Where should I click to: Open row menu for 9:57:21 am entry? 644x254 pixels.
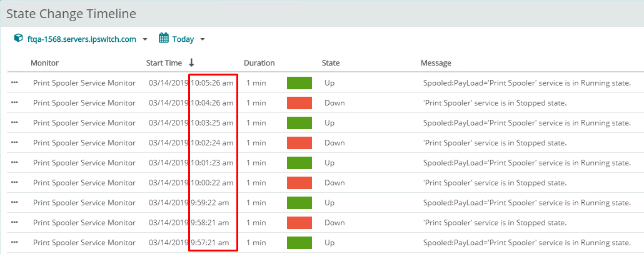(x=14, y=243)
